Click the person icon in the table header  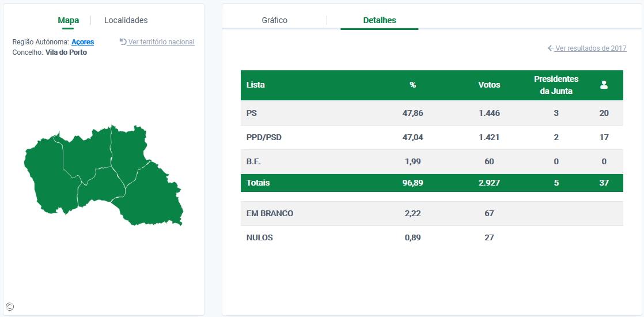[604, 85]
